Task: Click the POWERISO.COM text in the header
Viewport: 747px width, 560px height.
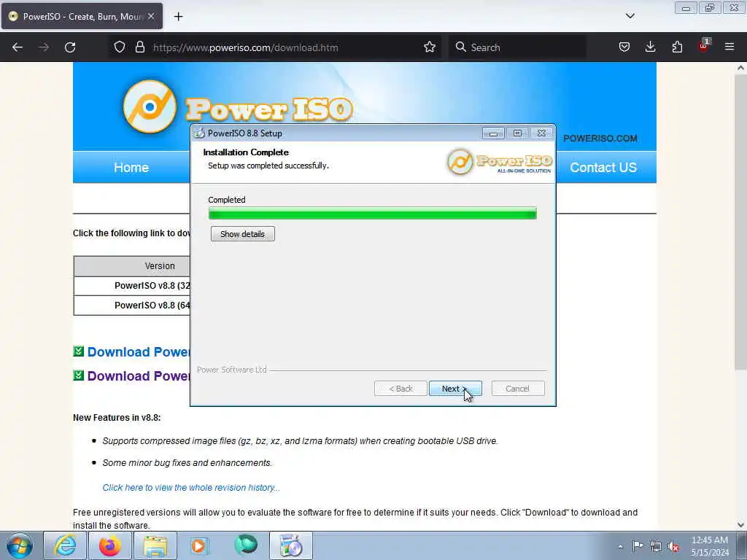Action: coord(600,139)
